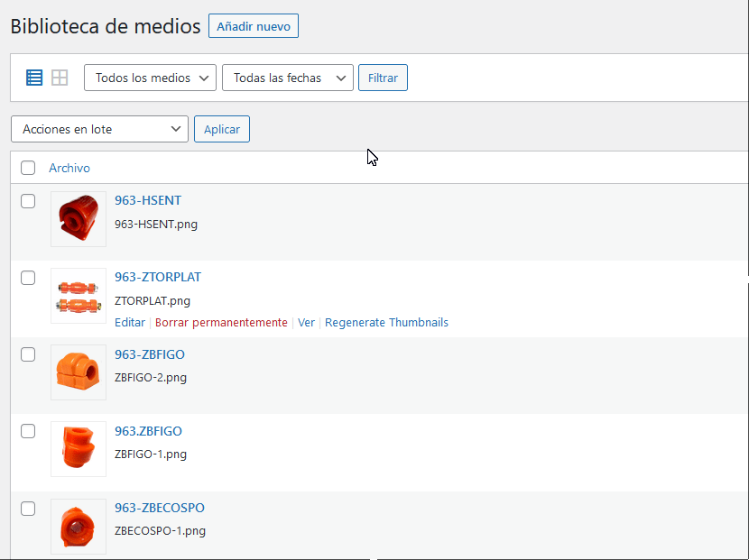749x560 pixels.
Task: Select the 963-ZTORPLAT row checkbox
Action: pyautogui.click(x=28, y=278)
